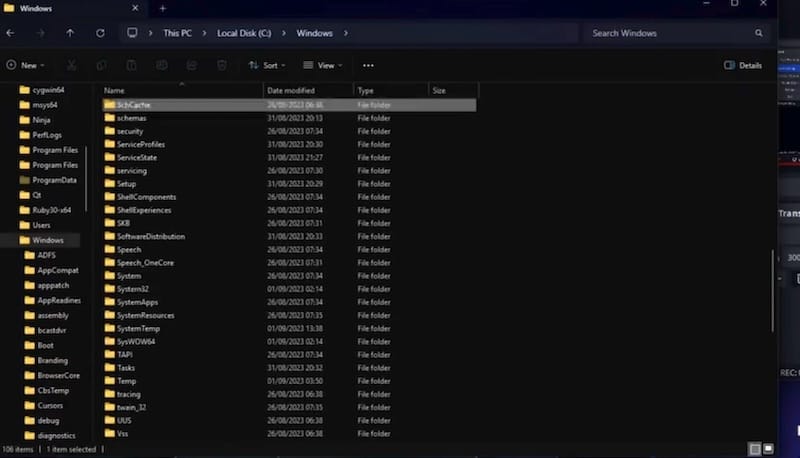Open the New item dropdown
800x458 pixels.
coord(26,65)
